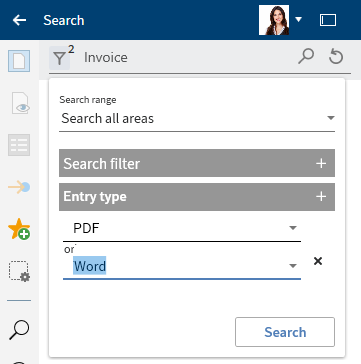Expand the Search filter plus button

coord(321,163)
